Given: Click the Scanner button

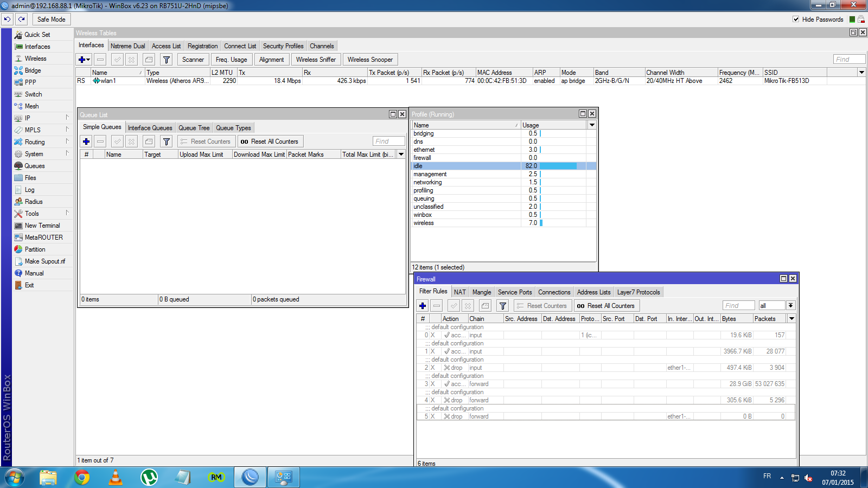Looking at the screenshot, I should [x=193, y=60].
